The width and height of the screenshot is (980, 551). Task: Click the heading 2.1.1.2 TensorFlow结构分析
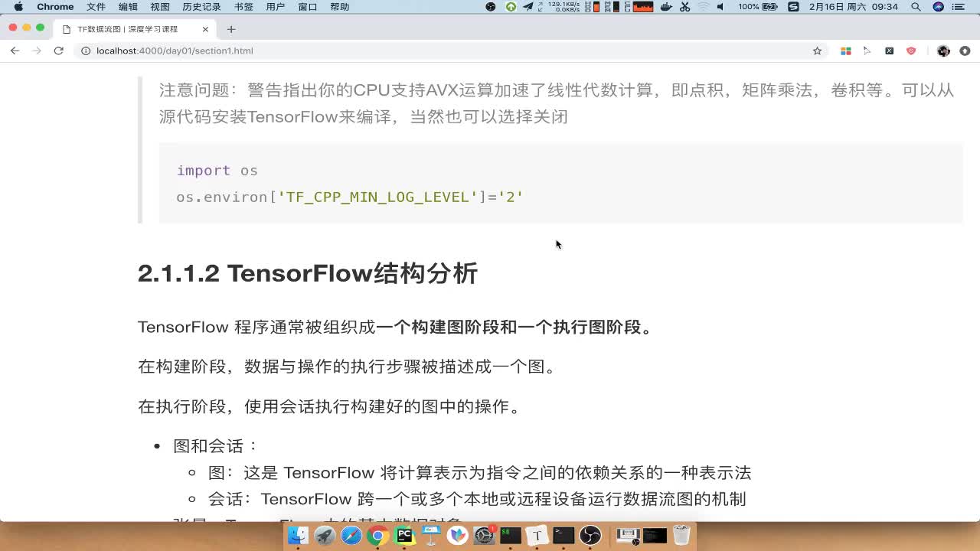[x=308, y=273]
